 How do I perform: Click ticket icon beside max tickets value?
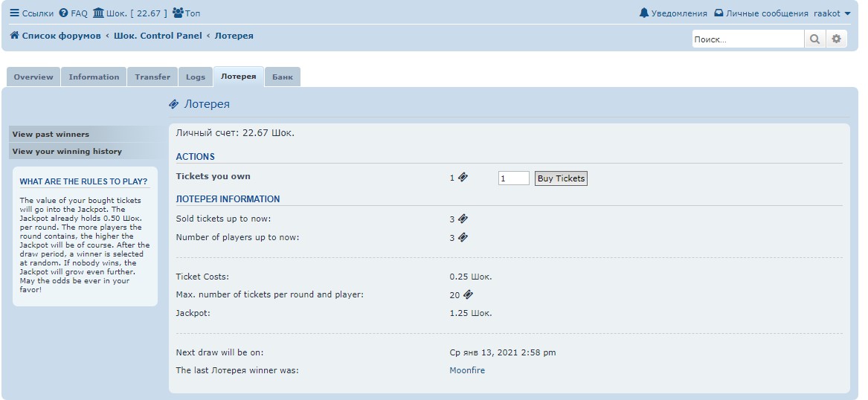pos(468,295)
